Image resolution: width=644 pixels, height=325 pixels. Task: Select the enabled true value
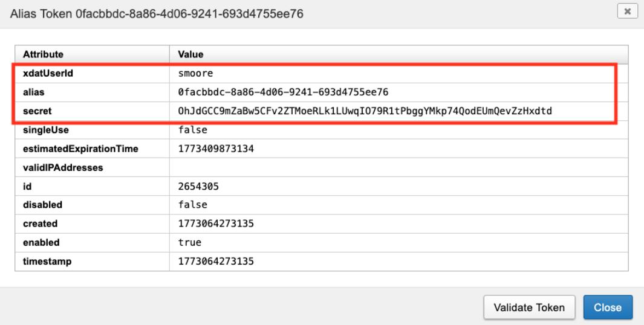(190, 242)
